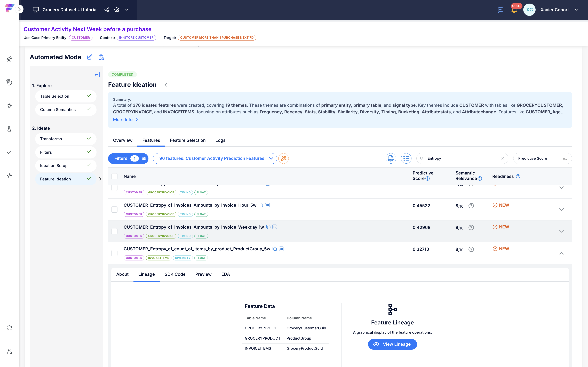Open the Preview detail tab
Screen dimensions: 588x367
203,274
